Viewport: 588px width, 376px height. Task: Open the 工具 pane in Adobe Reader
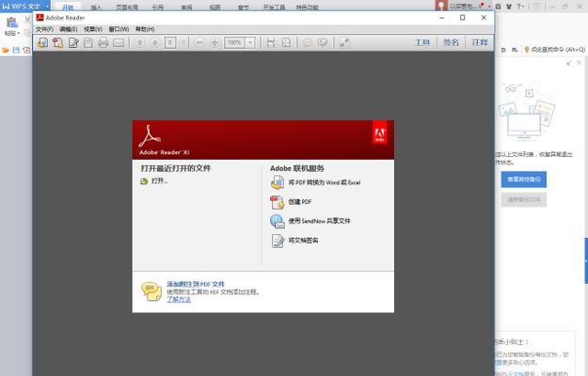422,42
